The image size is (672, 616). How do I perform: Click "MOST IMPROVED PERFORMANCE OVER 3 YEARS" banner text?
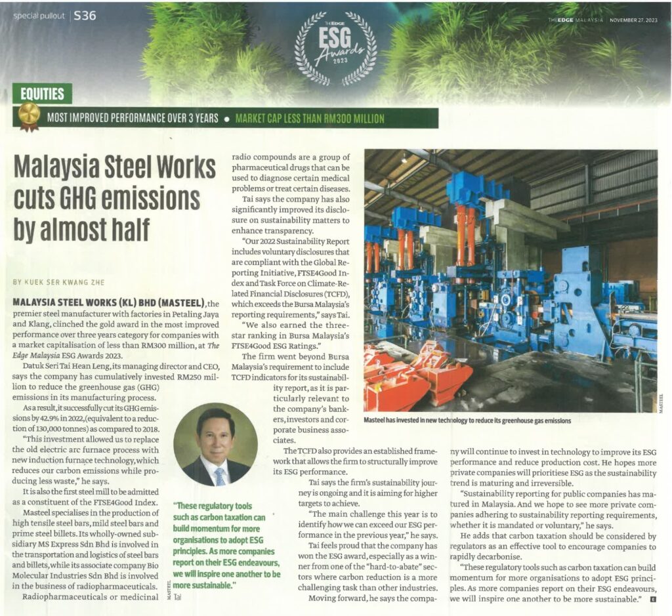click(x=133, y=118)
